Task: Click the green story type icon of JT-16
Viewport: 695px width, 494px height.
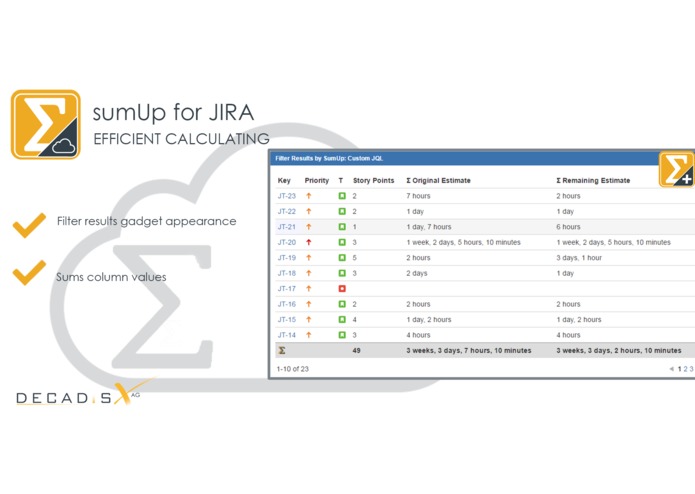Action: 342,304
